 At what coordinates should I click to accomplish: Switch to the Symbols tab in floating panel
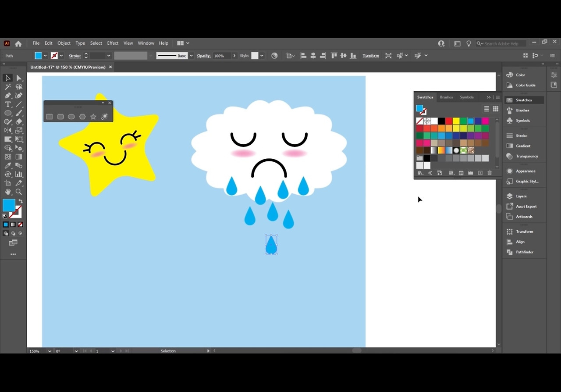click(x=467, y=97)
